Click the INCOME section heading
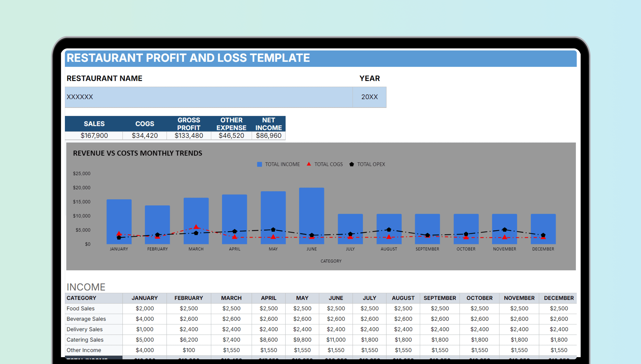 coord(86,287)
